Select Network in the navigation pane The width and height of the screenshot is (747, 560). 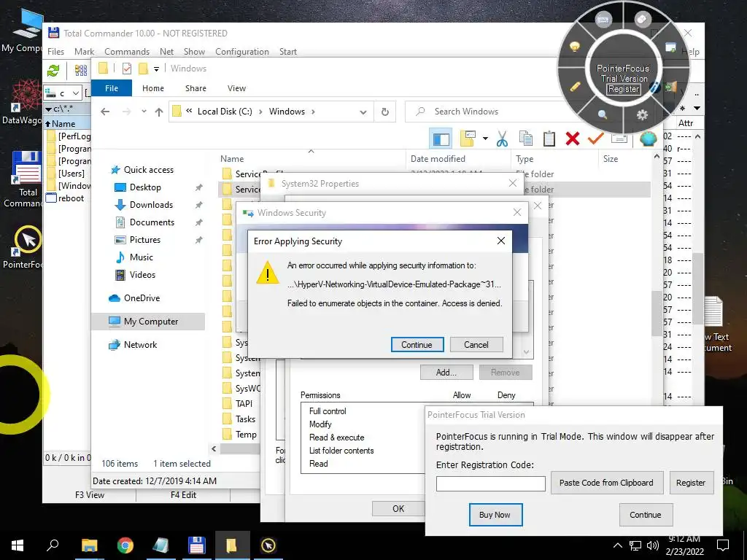(140, 345)
